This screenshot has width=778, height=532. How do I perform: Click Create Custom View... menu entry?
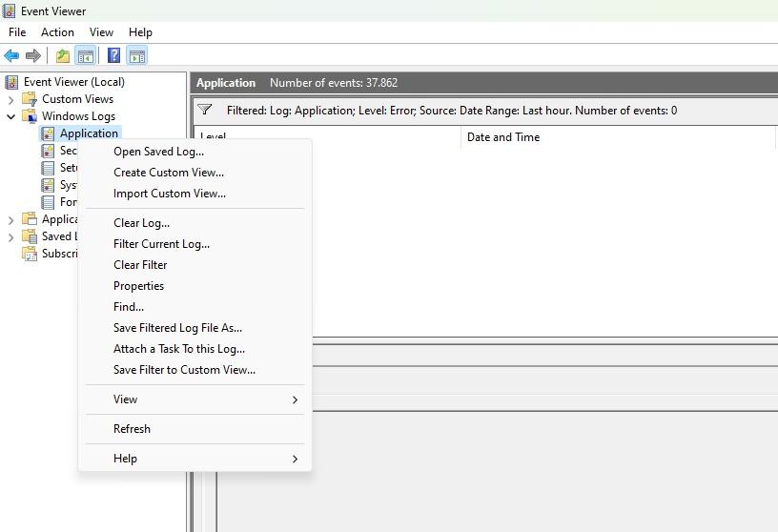[169, 173]
